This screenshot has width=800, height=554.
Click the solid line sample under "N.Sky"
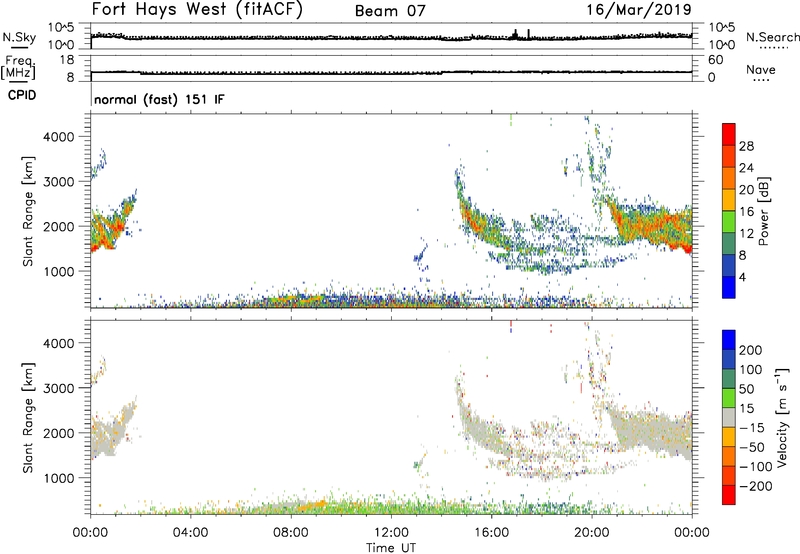(x=19, y=47)
